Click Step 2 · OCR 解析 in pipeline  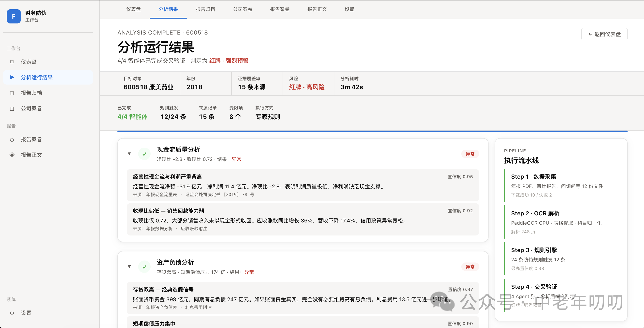click(x=561, y=222)
